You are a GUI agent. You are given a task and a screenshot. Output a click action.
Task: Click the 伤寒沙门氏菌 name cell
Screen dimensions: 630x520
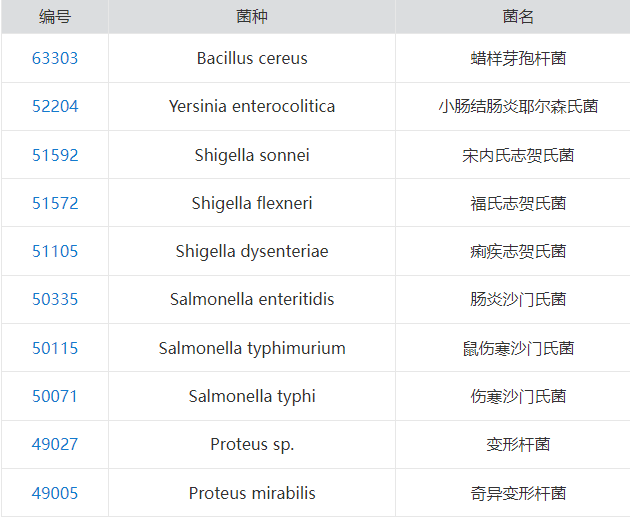pyautogui.click(x=513, y=396)
